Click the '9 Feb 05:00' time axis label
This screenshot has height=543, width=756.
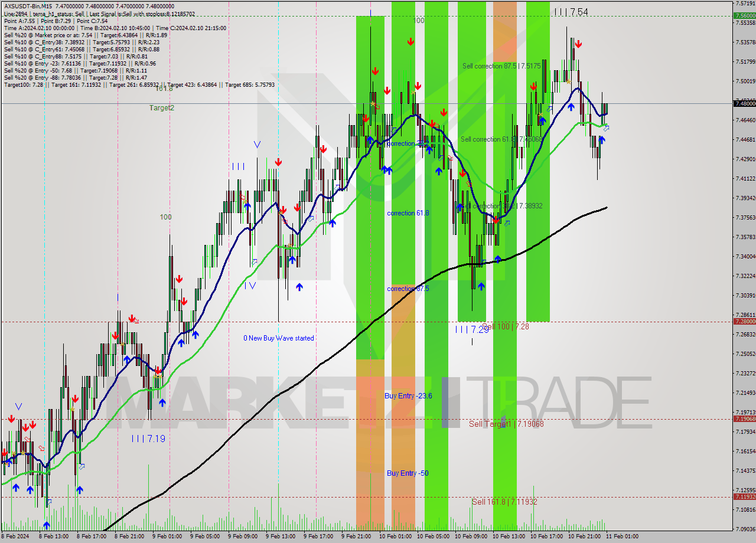coord(206,537)
